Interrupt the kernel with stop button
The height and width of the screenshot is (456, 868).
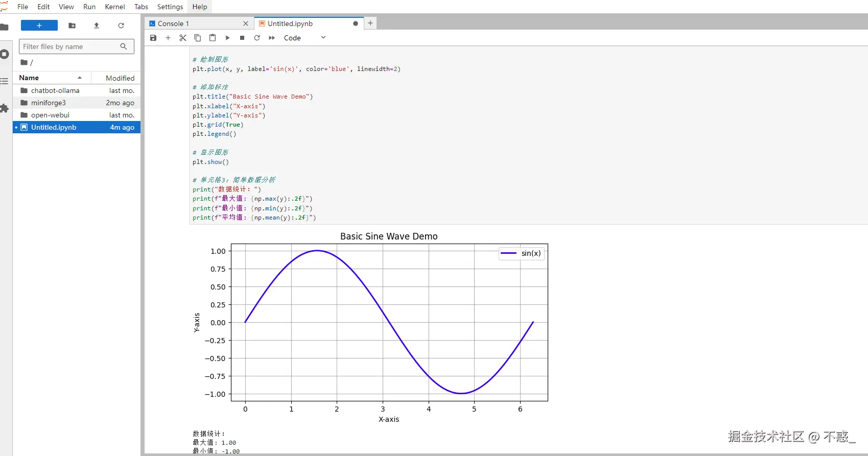pyautogui.click(x=242, y=38)
